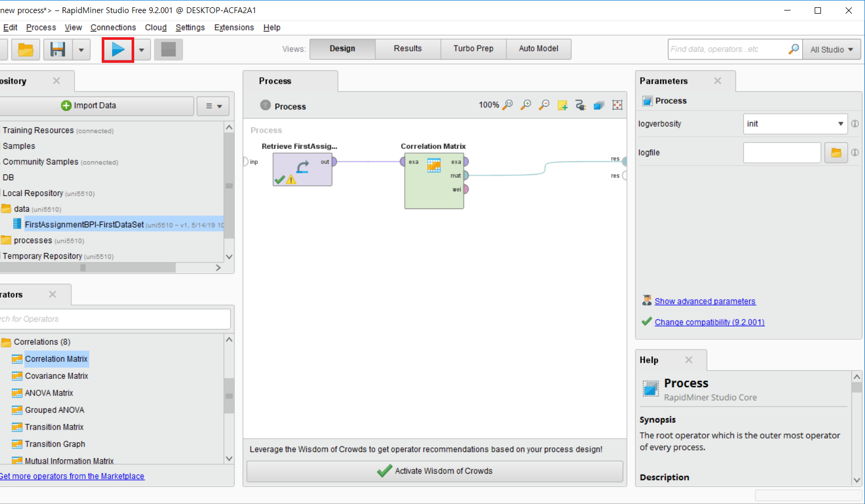
Task: Open the Settings menu
Action: (190, 27)
